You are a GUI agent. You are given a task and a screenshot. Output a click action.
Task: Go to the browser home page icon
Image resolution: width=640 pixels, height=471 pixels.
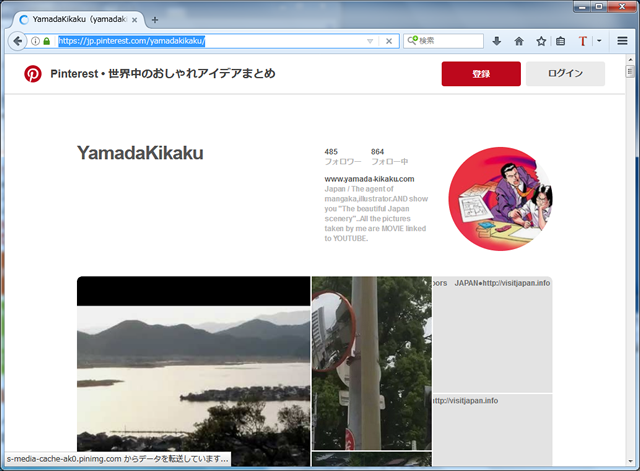pyautogui.click(x=519, y=41)
